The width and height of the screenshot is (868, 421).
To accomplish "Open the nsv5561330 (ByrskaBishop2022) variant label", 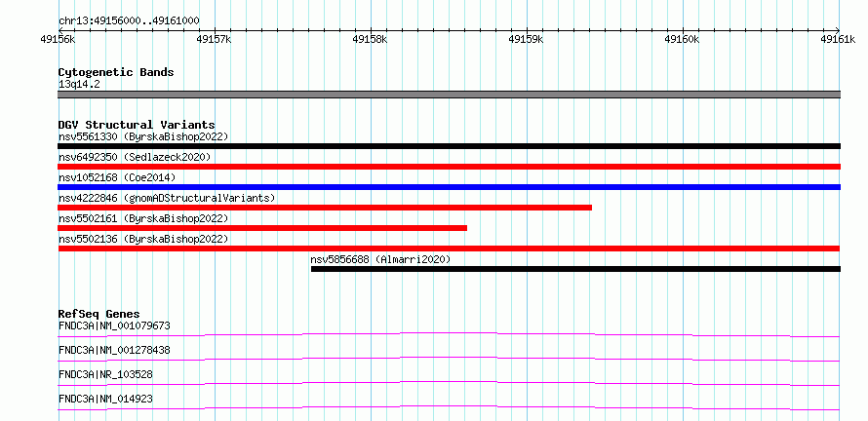I will pos(143,136).
